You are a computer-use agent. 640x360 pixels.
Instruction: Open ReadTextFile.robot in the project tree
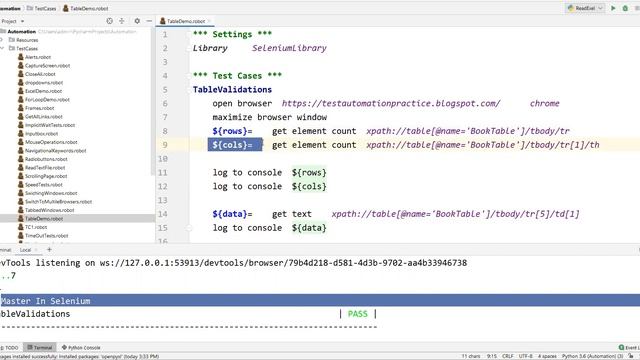pos(45,168)
